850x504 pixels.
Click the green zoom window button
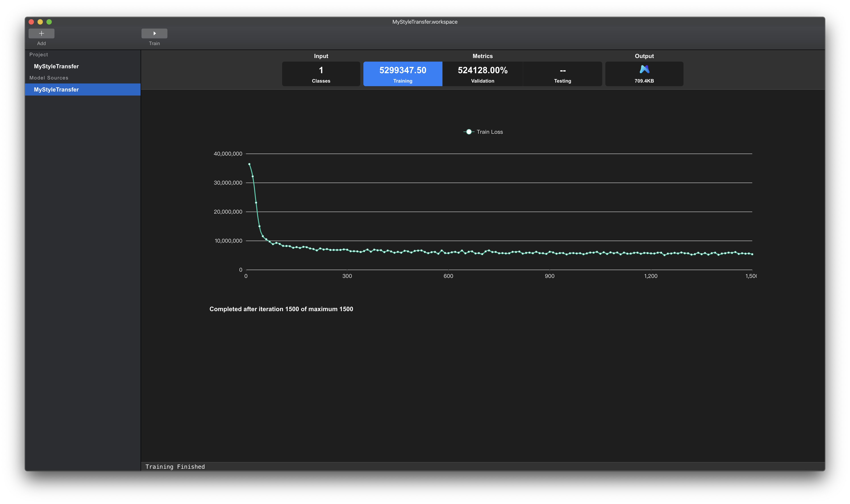(49, 22)
